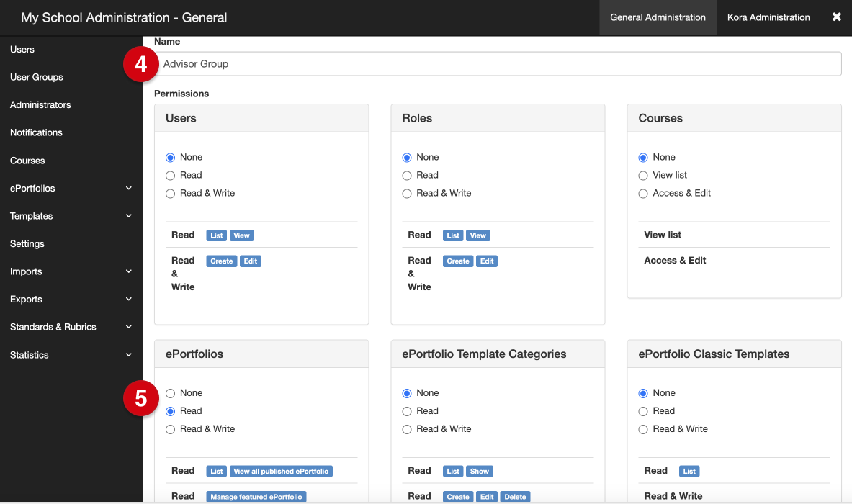
Task: Select View list for Courses permissions
Action: coord(643,176)
